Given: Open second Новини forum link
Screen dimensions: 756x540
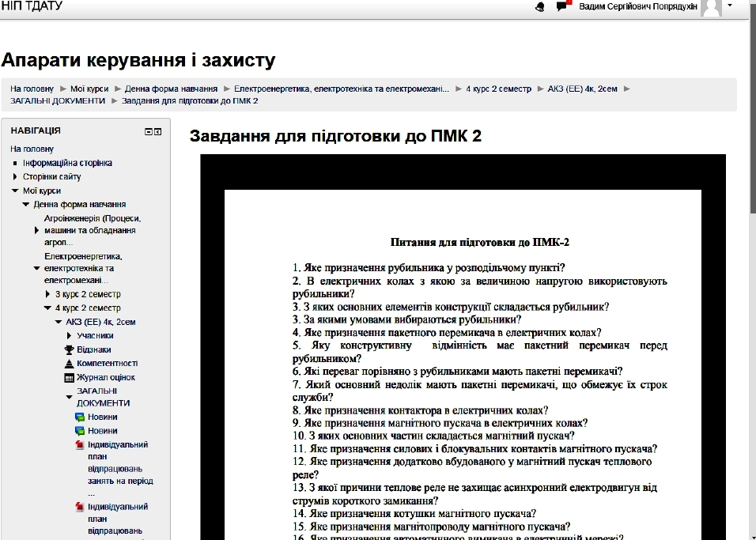Looking at the screenshot, I should pos(102,431).
